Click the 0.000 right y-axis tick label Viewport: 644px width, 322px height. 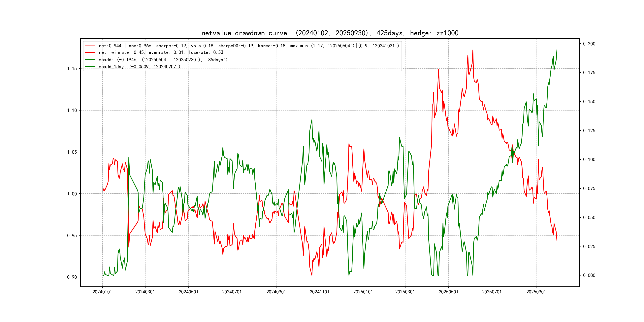coord(589,275)
